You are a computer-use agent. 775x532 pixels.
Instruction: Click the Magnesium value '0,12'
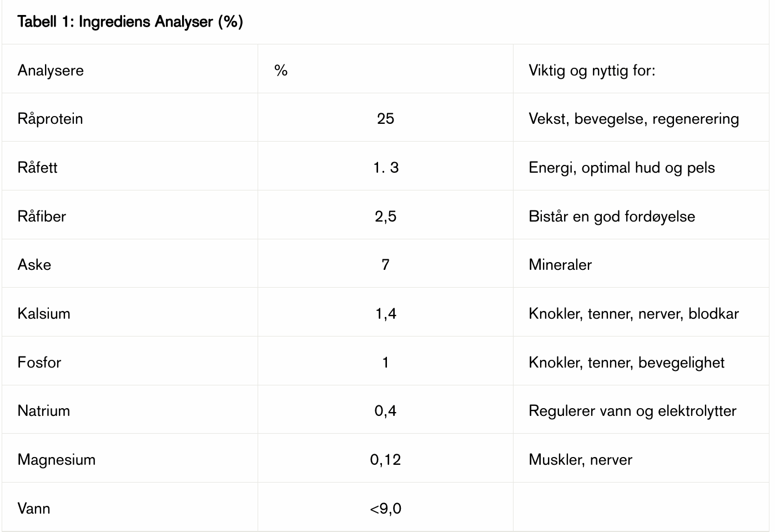point(385,459)
